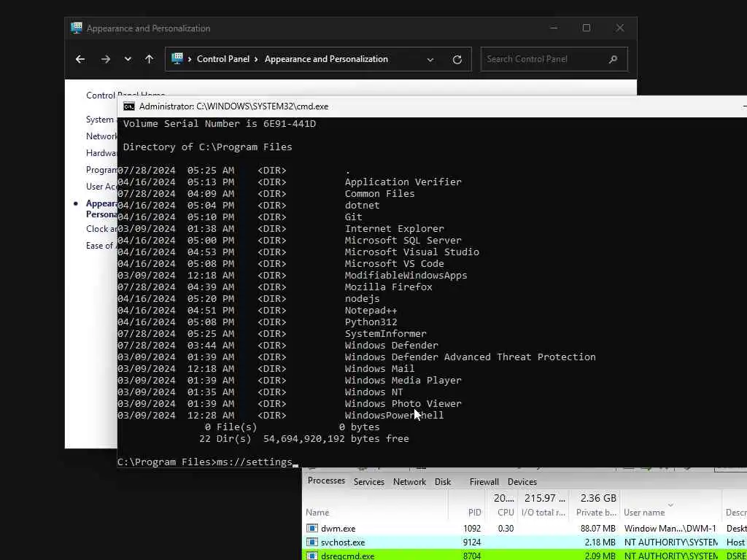The width and height of the screenshot is (747, 560).
Task: Click the 22 Dir(s) bytes free line
Action: [x=304, y=438]
